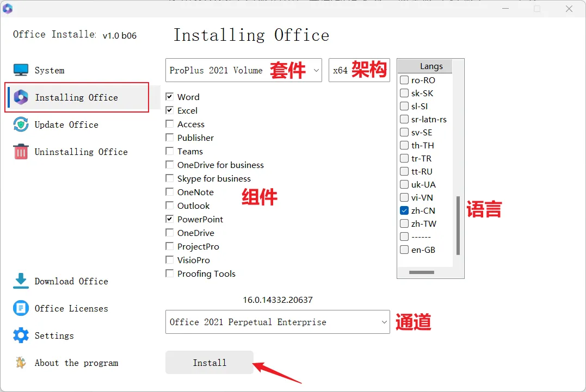Select en-GB language
This screenshot has height=392, width=586.
404,250
